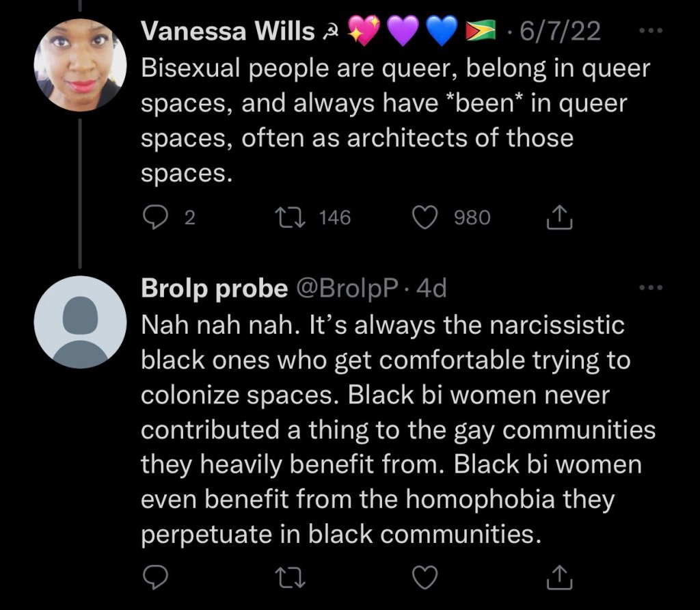
Task: Open the Brolp probe display name
Action: tap(214, 289)
